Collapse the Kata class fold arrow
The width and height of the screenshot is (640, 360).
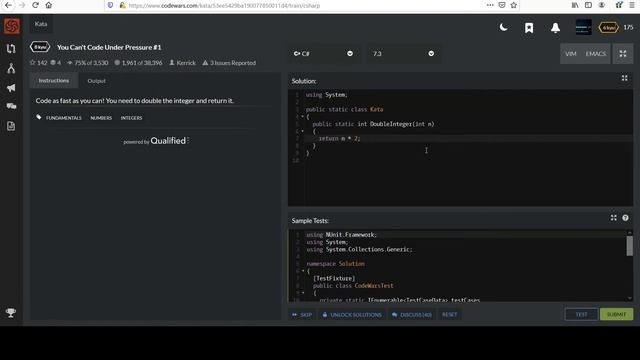pos(302,117)
